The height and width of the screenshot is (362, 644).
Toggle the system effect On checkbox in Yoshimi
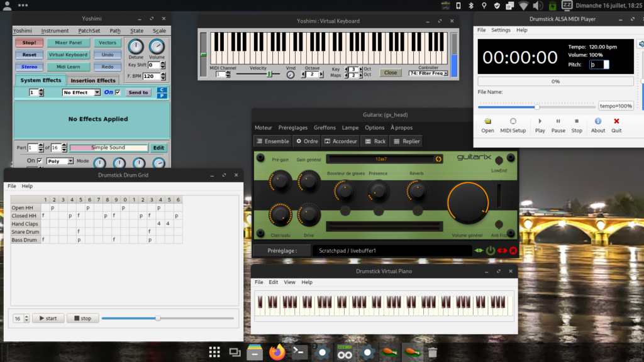(x=117, y=92)
